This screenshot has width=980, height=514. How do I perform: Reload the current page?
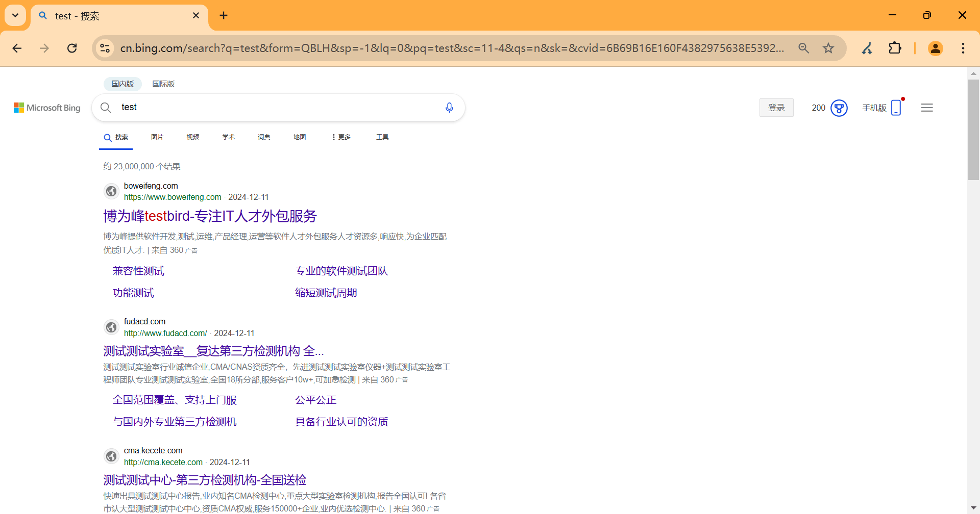[72, 48]
